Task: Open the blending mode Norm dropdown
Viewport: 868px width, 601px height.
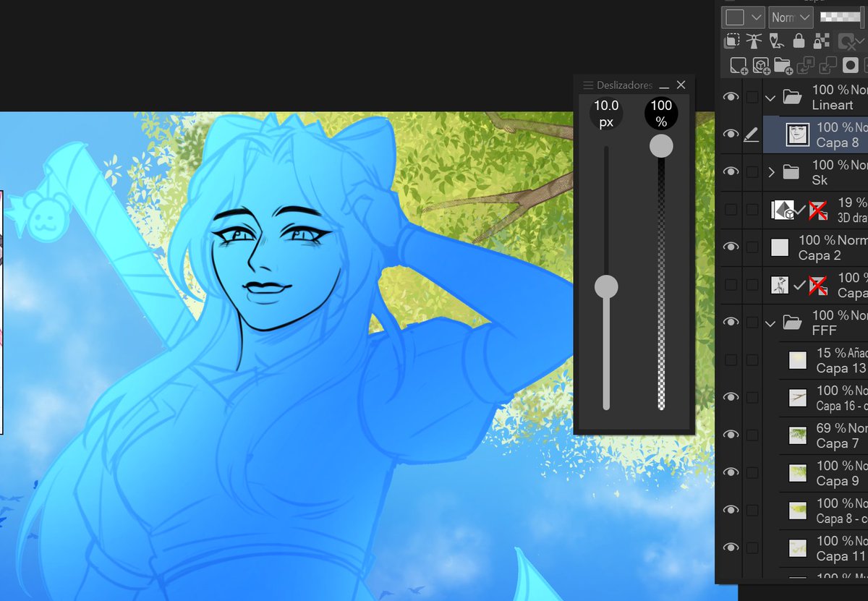Action: tap(791, 17)
